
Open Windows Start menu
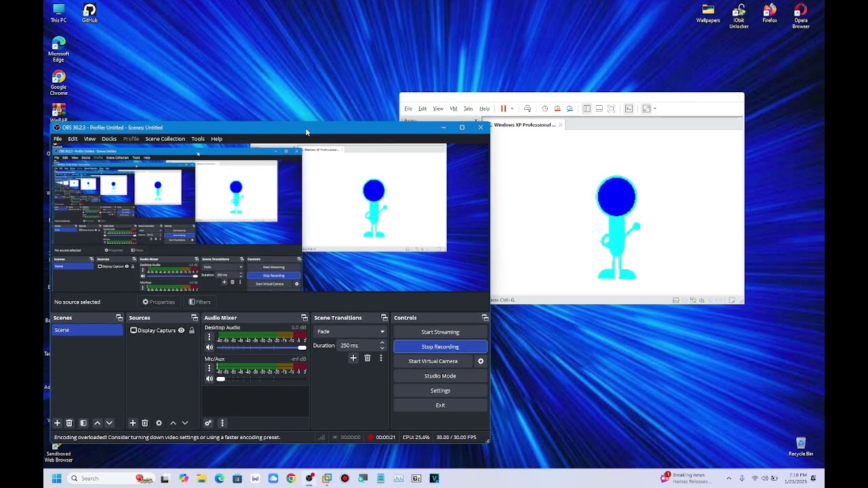point(57,479)
